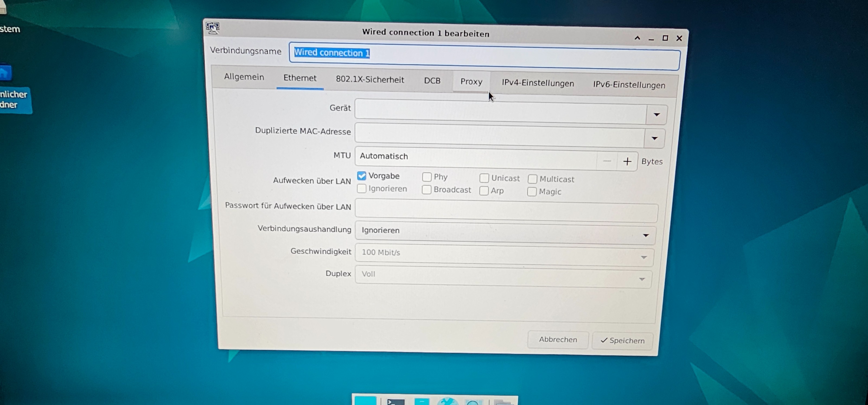Increase MTU with the plus button

[627, 162]
